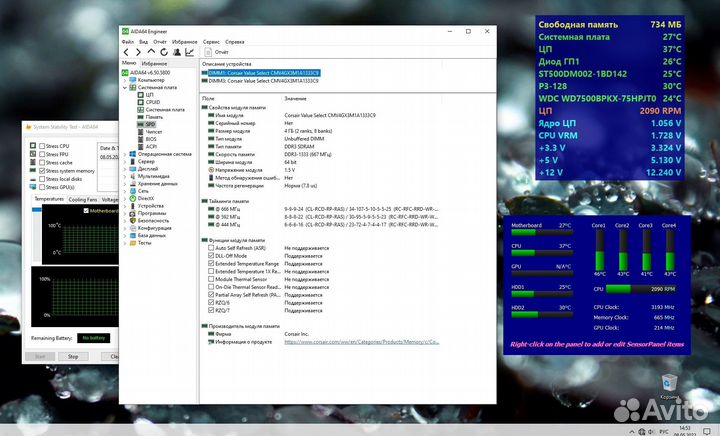Click the user profile icon in toolbar
Screen dimensions: 720x436
click(177, 52)
